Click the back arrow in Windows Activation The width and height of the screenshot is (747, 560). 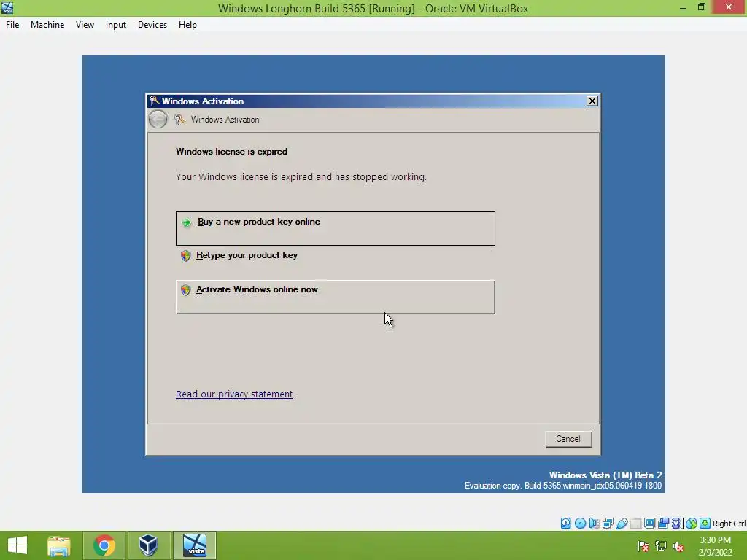(158, 119)
